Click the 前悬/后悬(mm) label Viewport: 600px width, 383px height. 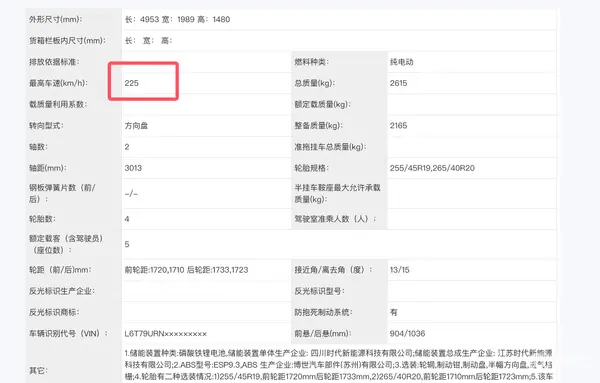click(x=323, y=333)
